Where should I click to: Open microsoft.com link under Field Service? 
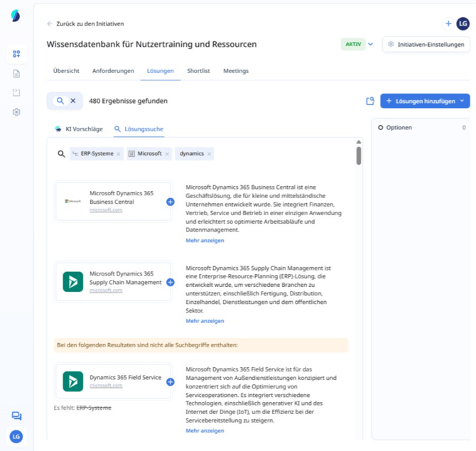pyautogui.click(x=106, y=386)
